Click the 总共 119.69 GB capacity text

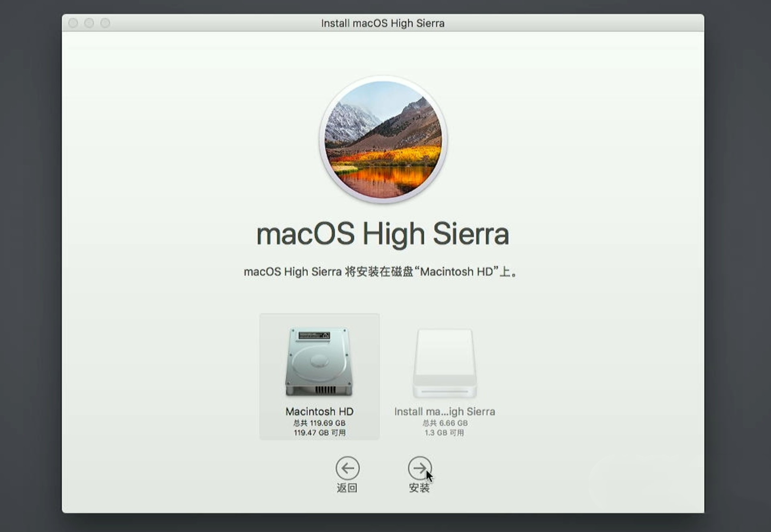(319, 423)
